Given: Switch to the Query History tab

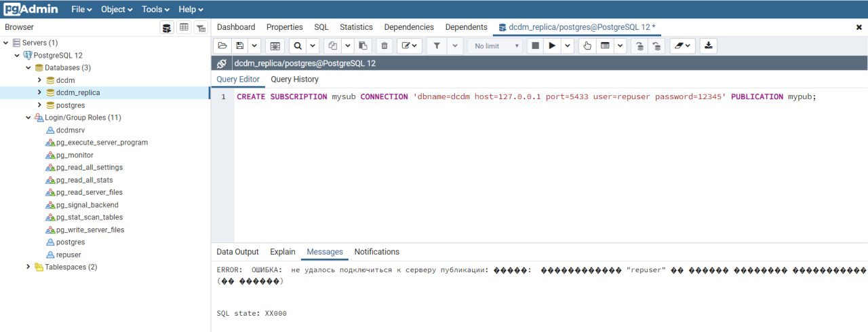Looking at the screenshot, I should [294, 79].
